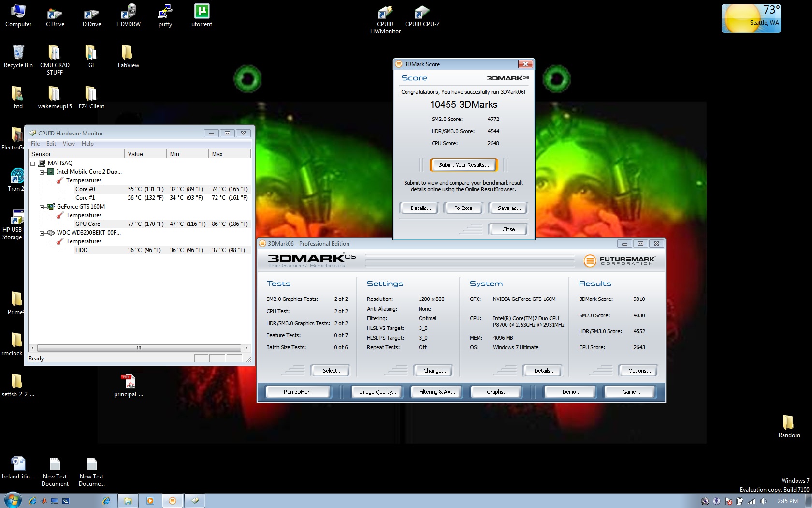Screen dimensions: 812x508
Task: Collapse the Intel Mobile Core 2 Duo node
Action: [x=42, y=172]
